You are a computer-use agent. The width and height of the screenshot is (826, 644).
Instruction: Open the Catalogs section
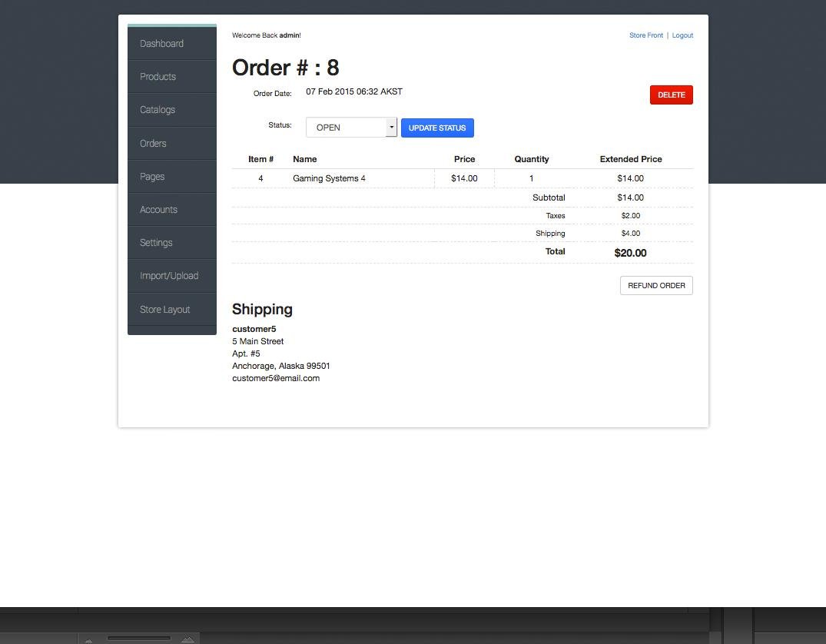pos(157,109)
